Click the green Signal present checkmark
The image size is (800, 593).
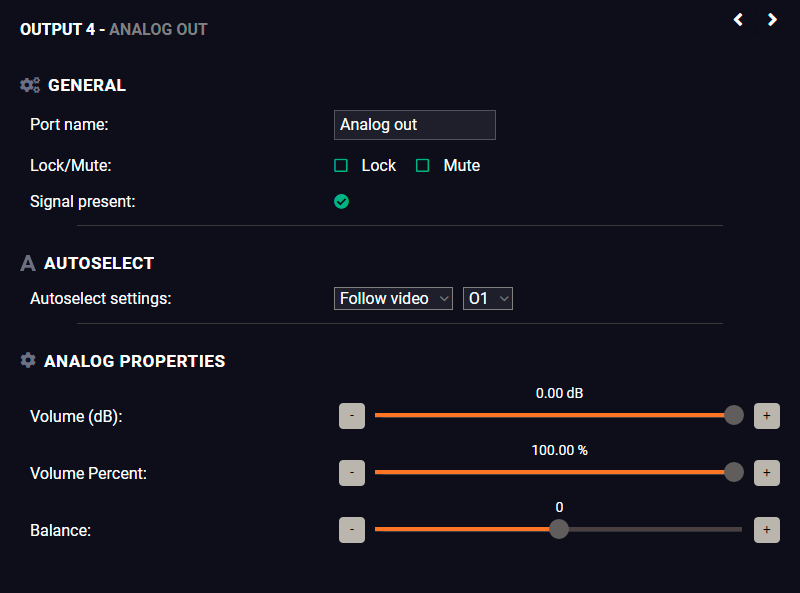coord(341,202)
